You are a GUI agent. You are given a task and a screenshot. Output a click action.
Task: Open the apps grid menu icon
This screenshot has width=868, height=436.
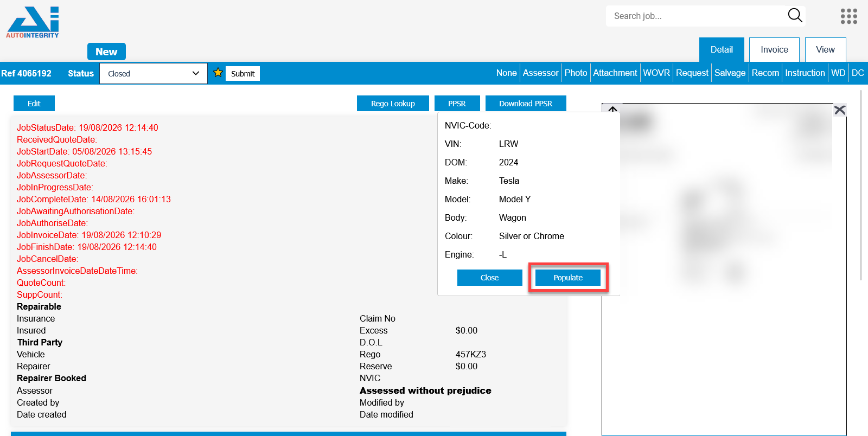point(849,16)
